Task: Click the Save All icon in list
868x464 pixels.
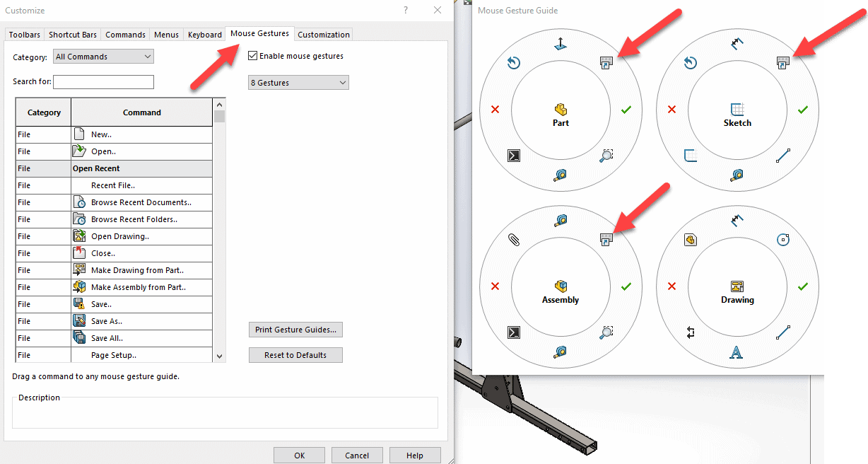Action: click(x=79, y=338)
